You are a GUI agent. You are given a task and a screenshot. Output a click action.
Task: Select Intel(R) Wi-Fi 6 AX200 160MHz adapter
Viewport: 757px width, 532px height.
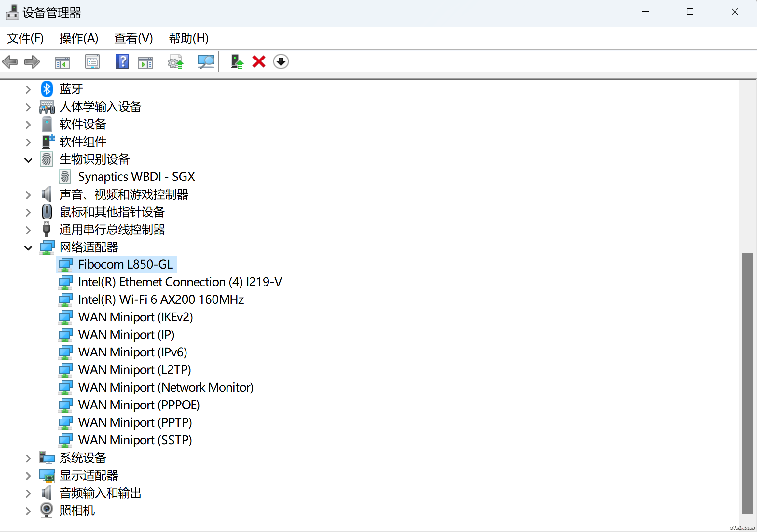coord(161,300)
